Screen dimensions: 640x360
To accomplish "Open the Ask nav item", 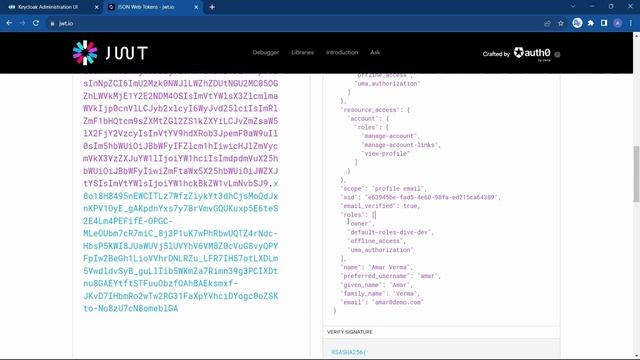I will (375, 52).
